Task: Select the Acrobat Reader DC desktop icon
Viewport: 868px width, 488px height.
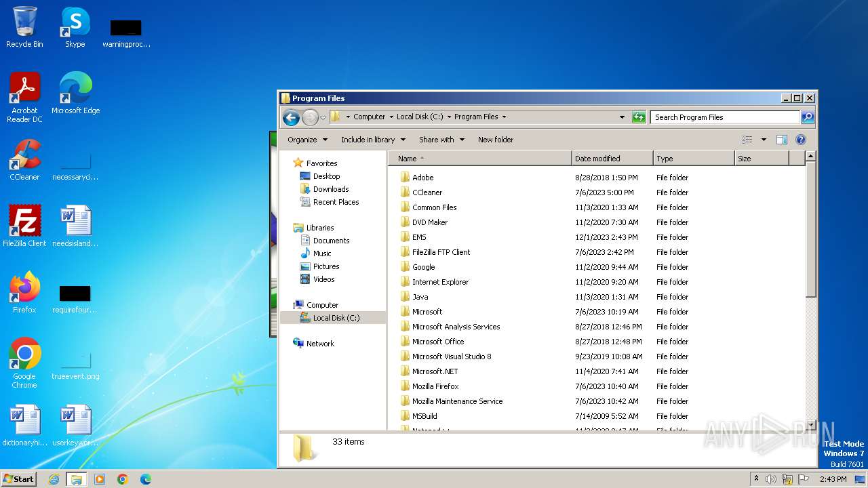Action: (24, 98)
